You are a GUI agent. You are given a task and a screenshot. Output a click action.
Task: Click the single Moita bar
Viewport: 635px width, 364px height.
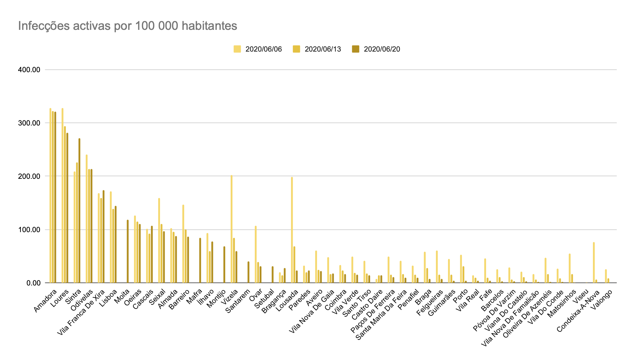pos(128,251)
